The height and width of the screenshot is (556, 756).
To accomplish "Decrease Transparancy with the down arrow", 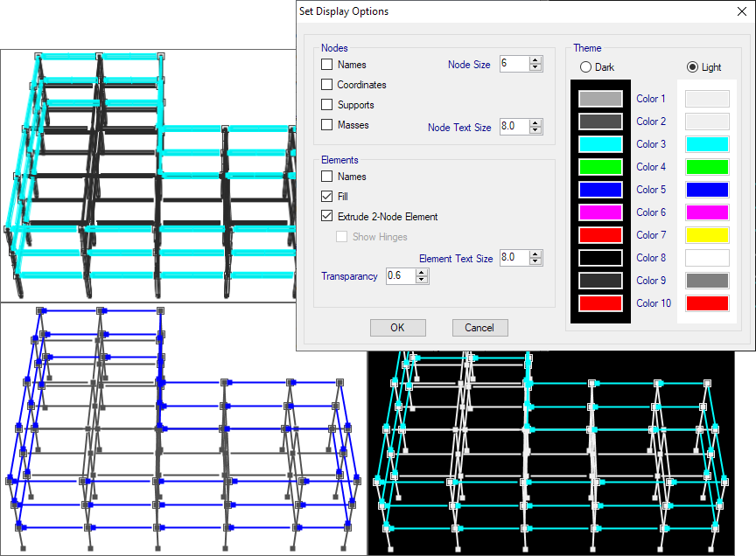I will click(422, 281).
